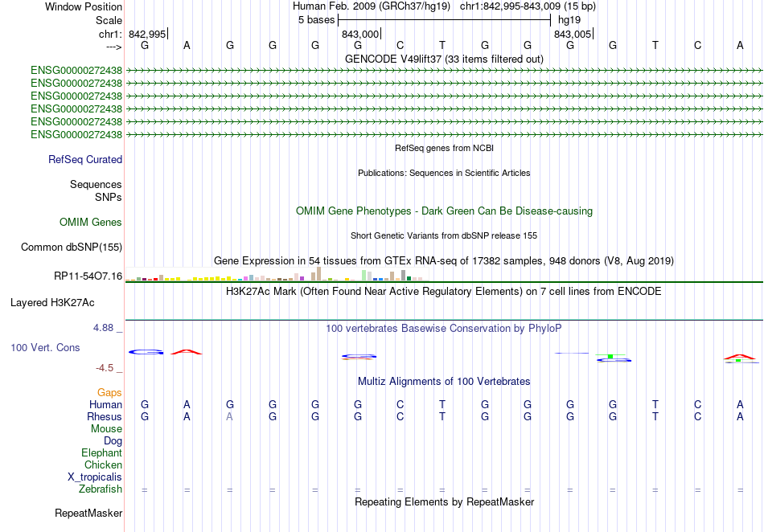Open 'Short Genetic Variants from dbSNP release 155'
The width and height of the screenshot is (764, 532).
click(x=444, y=235)
